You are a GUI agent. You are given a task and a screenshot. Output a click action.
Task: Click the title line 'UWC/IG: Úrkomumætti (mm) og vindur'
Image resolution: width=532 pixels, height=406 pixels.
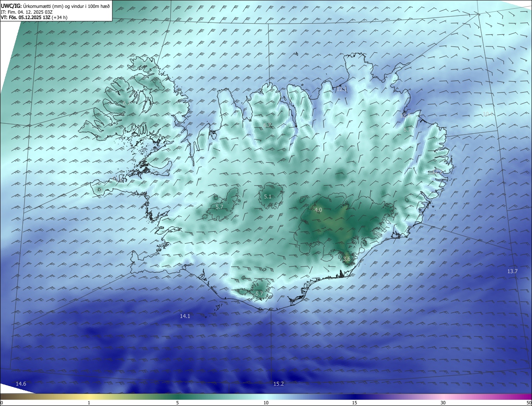click(55, 6)
